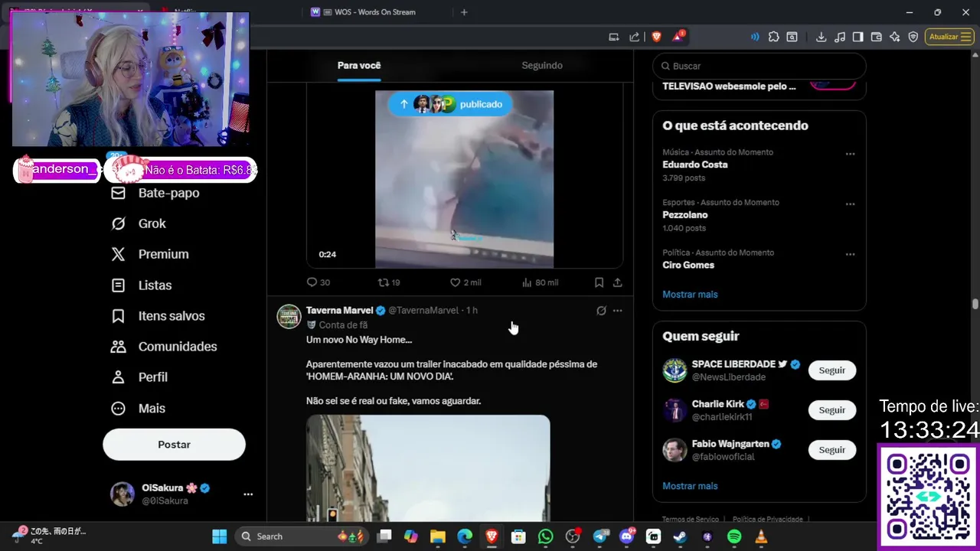The width and height of the screenshot is (980, 551).
Task: Click Brave Shields lion icon in address bar
Action: coord(657,37)
